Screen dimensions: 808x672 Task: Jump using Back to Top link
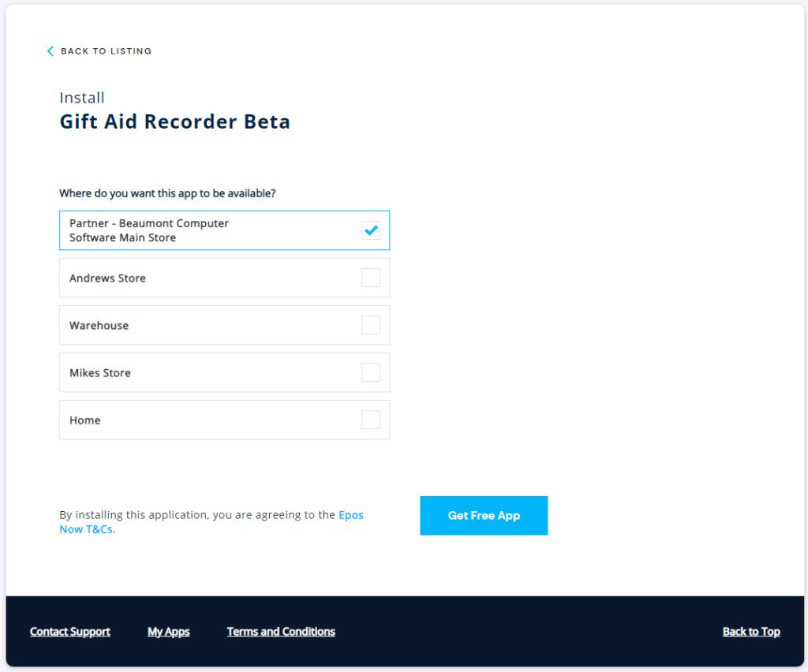coord(751,631)
